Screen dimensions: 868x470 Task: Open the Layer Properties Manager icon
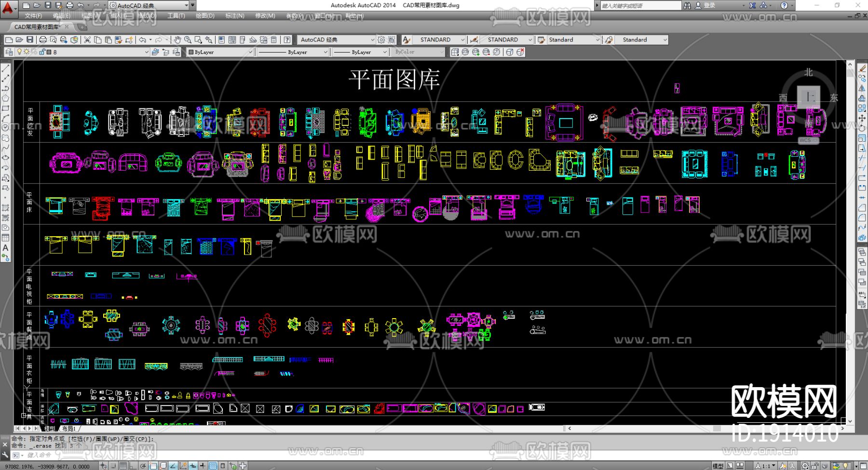click(x=9, y=52)
